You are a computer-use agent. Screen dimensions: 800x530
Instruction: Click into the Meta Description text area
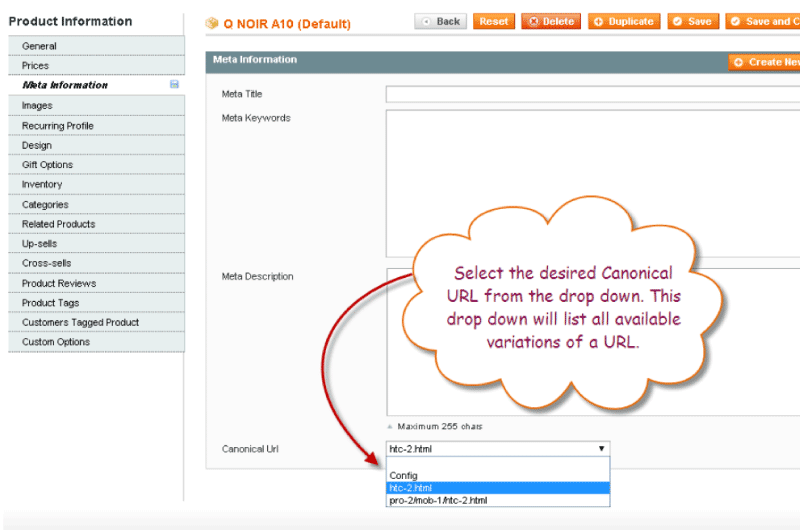click(x=593, y=342)
